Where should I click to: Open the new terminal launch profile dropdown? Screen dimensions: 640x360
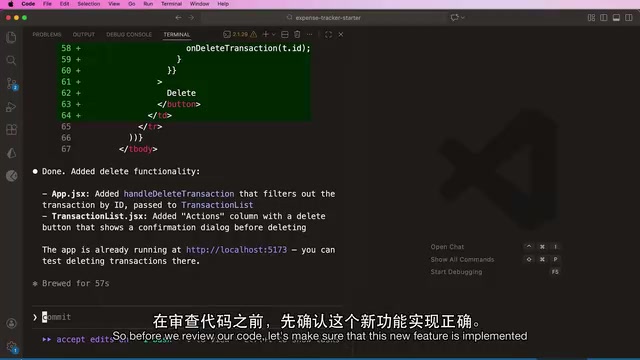coord(273,35)
